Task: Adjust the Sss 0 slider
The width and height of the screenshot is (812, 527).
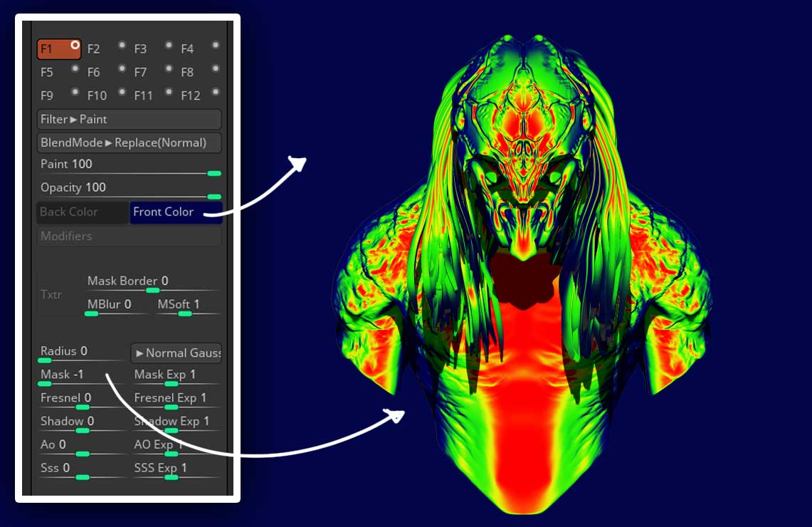Action: (83, 471)
